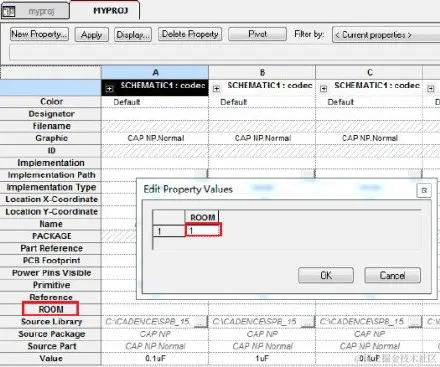Click Value cell 1uF in column B

pyautogui.click(x=262, y=358)
